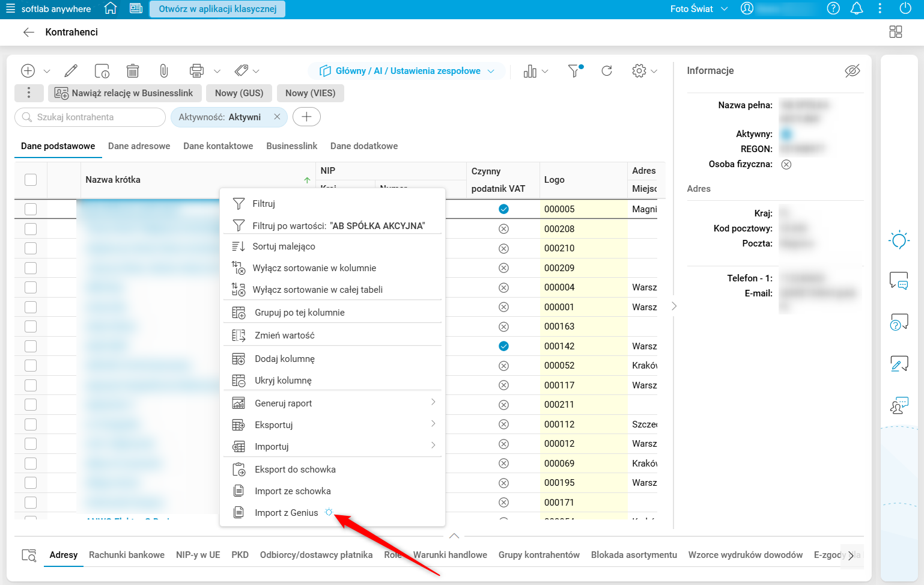Expand the chart analysis dropdown arrow
Viewport: 924px width, 585px height.
click(x=545, y=72)
